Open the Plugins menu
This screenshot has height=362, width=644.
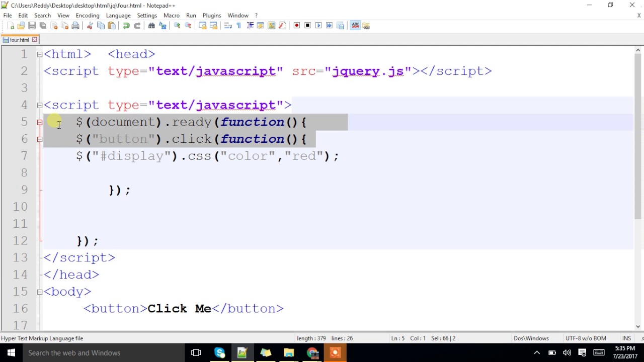[x=212, y=16]
